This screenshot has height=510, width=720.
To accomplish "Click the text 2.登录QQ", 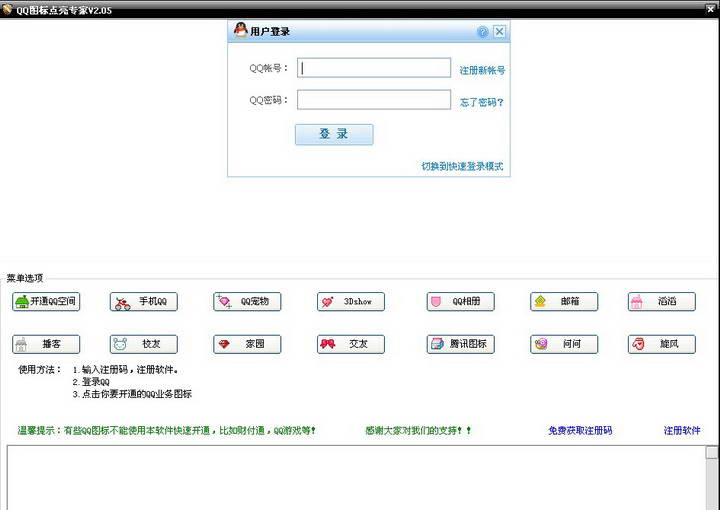I will [x=91, y=382].
